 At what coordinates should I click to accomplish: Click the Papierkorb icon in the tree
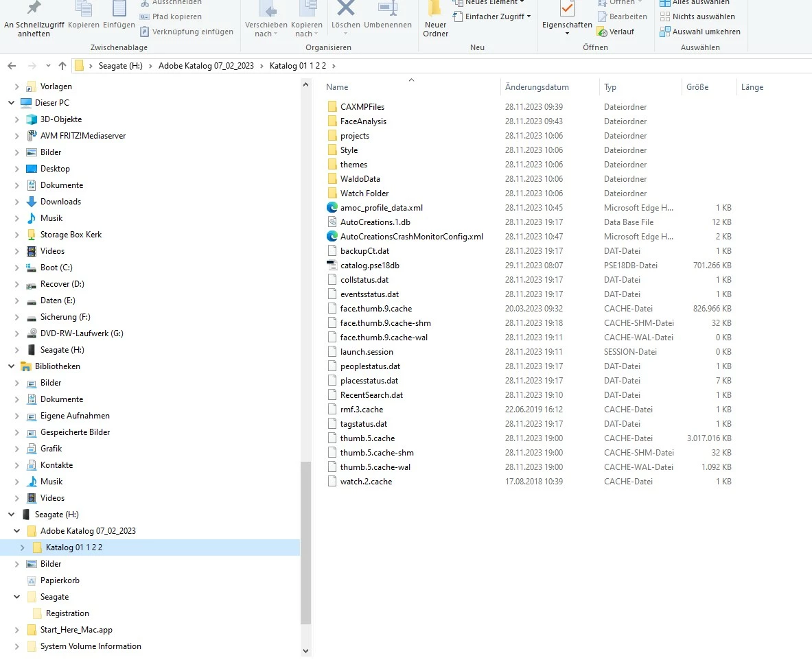click(32, 580)
